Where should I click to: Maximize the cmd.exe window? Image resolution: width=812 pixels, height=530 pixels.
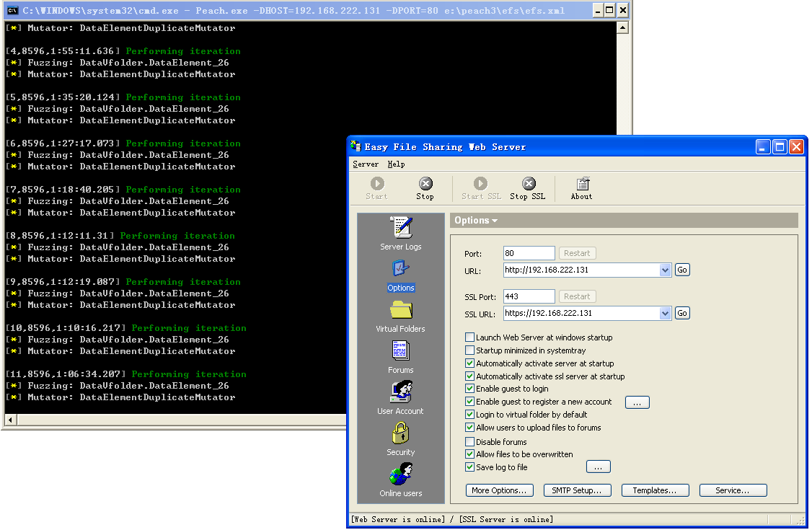(610, 10)
